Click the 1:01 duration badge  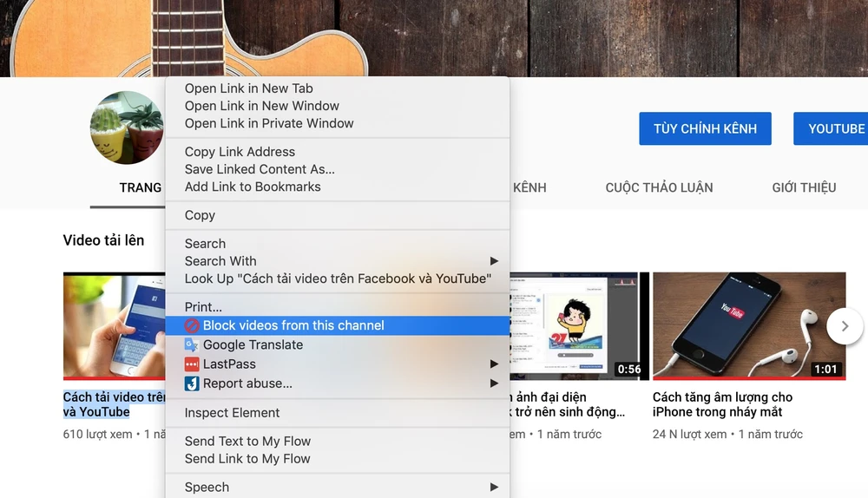pyautogui.click(x=825, y=369)
